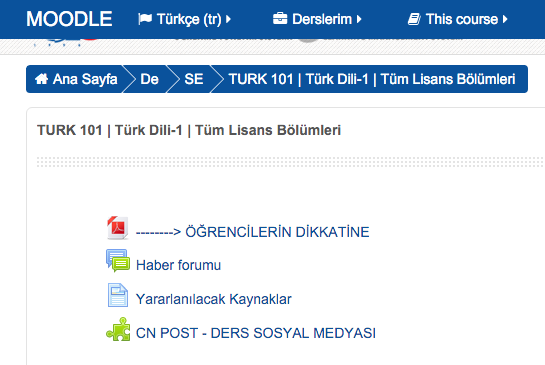
Task: Click the book icon beside This course
Action: tap(414, 19)
